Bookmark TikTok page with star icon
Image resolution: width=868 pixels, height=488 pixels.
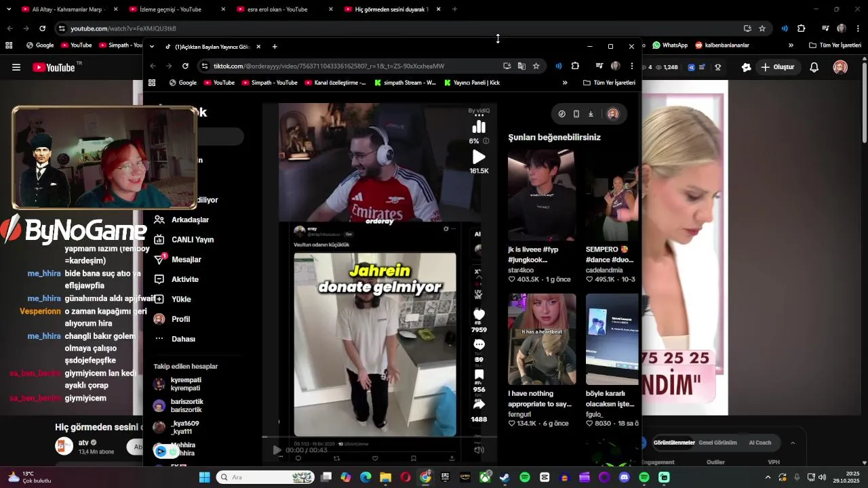pos(536,66)
